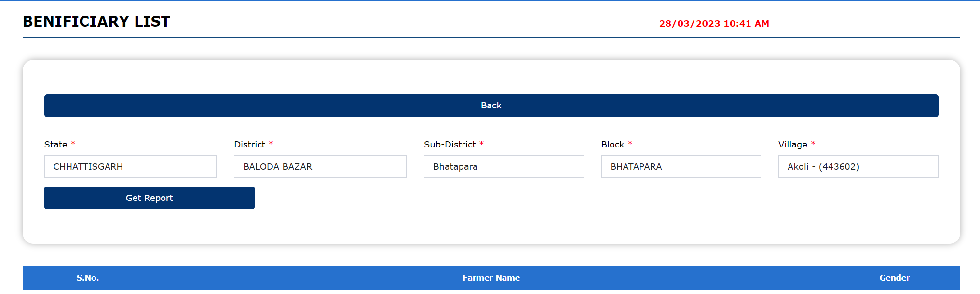Expand the Village dropdown showing Akoli
The height and width of the screenshot is (294, 980).
click(x=858, y=167)
